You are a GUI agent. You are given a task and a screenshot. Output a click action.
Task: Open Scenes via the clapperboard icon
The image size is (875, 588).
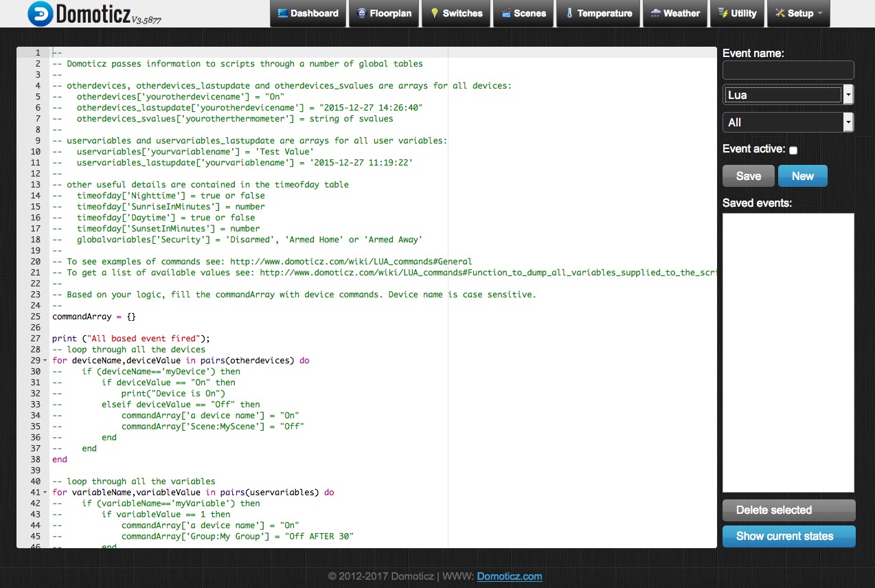click(x=504, y=13)
